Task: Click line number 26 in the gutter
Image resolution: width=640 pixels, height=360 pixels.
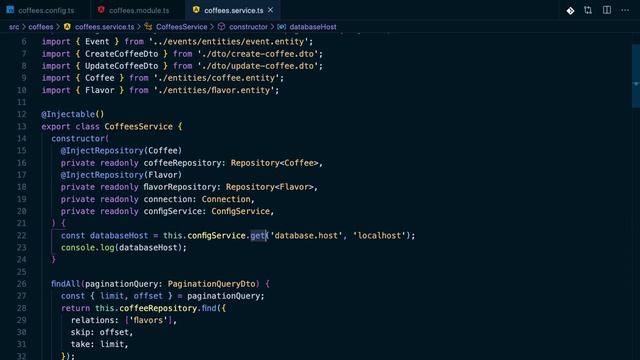Action: 22,284
